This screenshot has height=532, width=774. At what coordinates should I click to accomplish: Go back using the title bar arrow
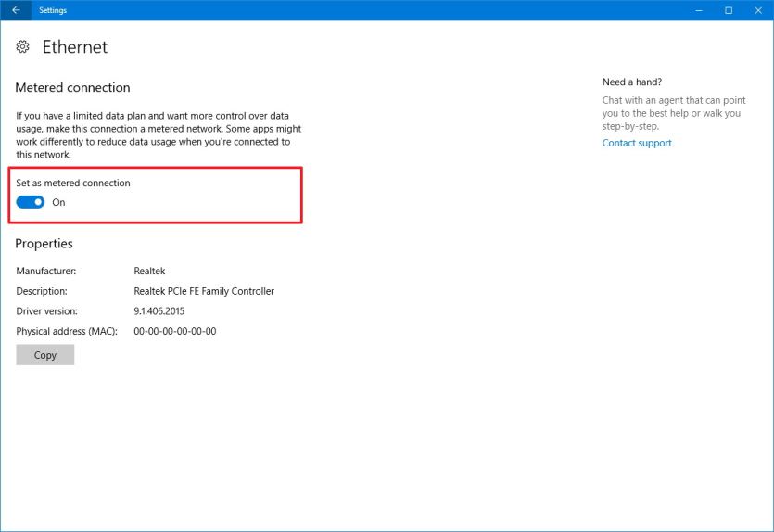click(16, 10)
